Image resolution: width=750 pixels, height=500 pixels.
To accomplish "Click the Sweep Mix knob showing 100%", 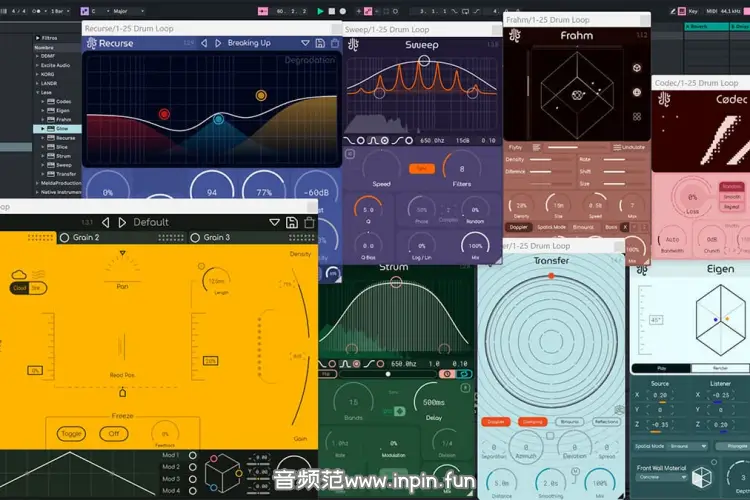I will pyautogui.click(x=475, y=245).
